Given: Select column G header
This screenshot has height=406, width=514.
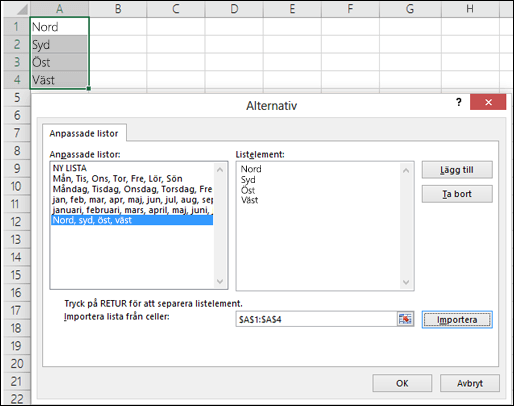Looking at the screenshot, I should [x=410, y=9].
